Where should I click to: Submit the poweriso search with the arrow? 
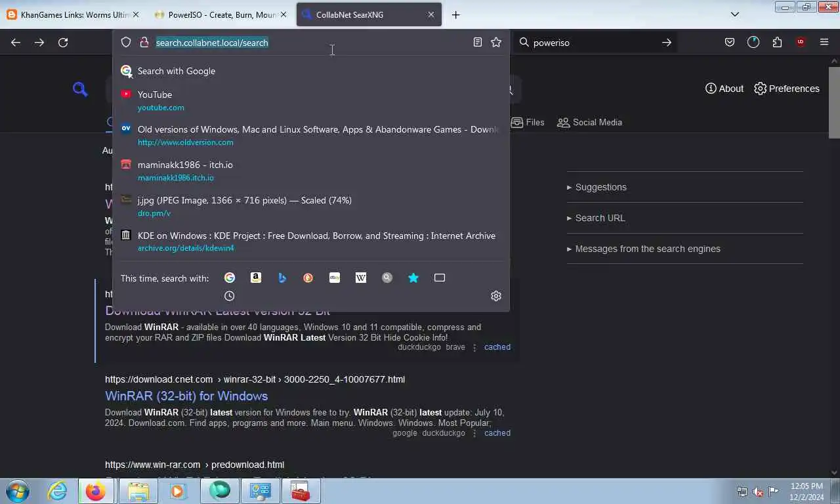[667, 43]
